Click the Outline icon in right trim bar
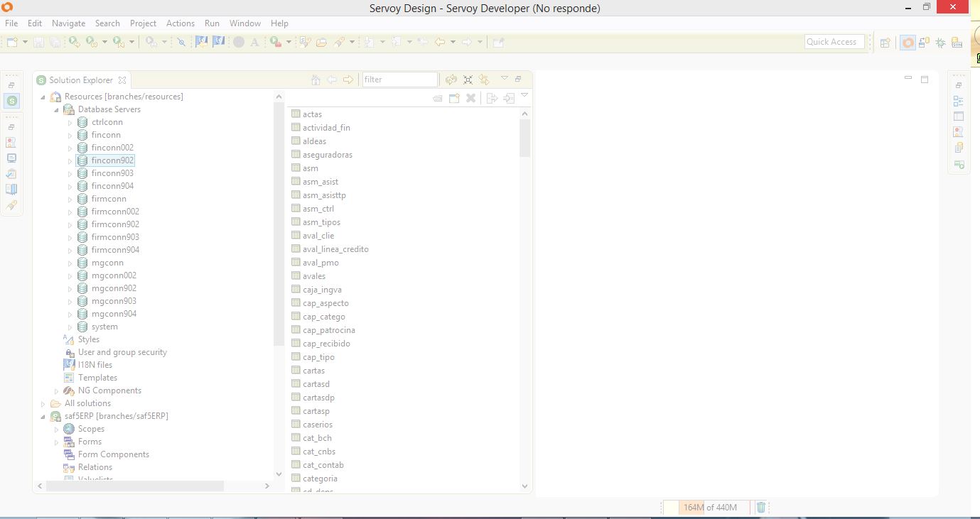The width and height of the screenshot is (980, 519). [958, 101]
